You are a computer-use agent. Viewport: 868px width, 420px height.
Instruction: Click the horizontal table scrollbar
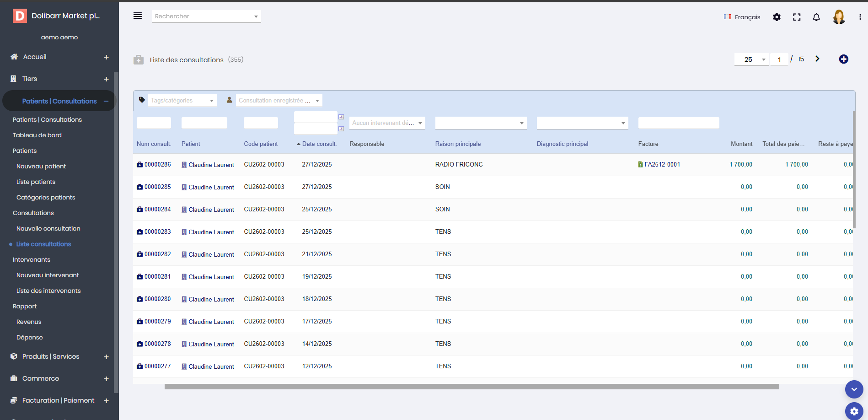(x=471, y=387)
